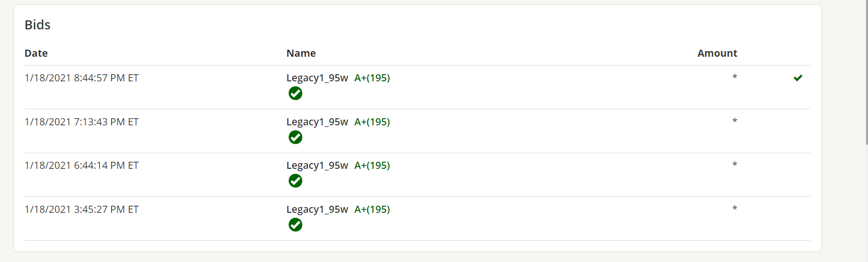Click the Bids section heading
868x262 pixels.
(x=37, y=25)
